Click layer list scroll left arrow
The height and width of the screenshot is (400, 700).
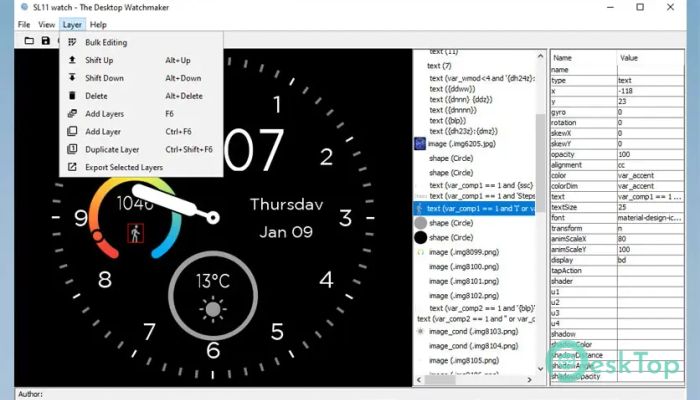tap(419, 379)
